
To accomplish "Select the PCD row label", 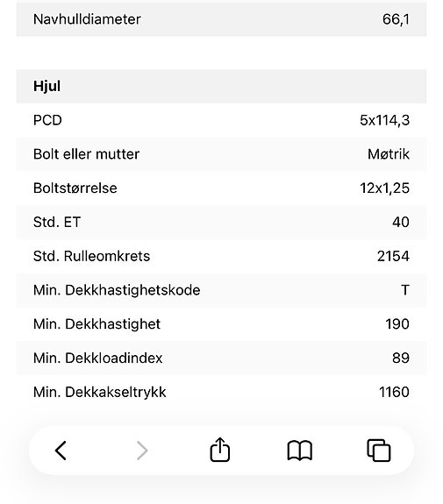I will click(47, 120).
